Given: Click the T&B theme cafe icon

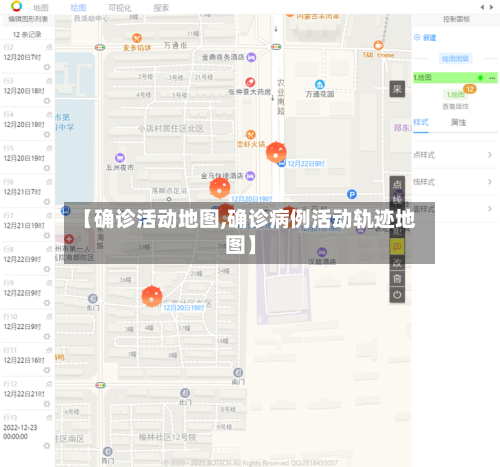Looking at the screenshot, I should [378, 45].
